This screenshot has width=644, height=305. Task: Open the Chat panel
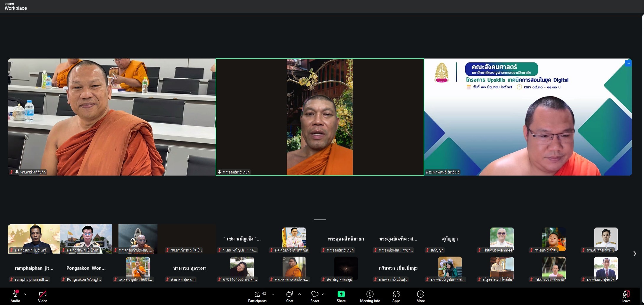pyautogui.click(x=290, y=296)
